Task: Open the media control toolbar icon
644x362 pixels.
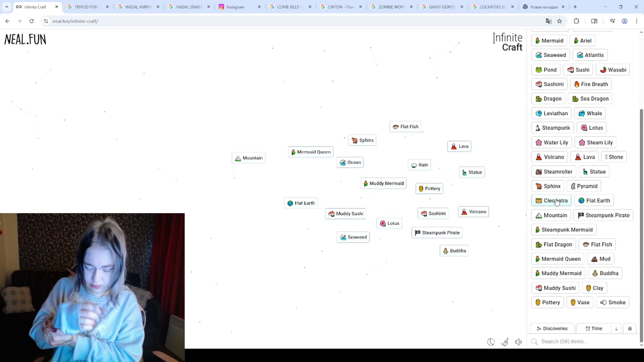Action: pos(612,21)
